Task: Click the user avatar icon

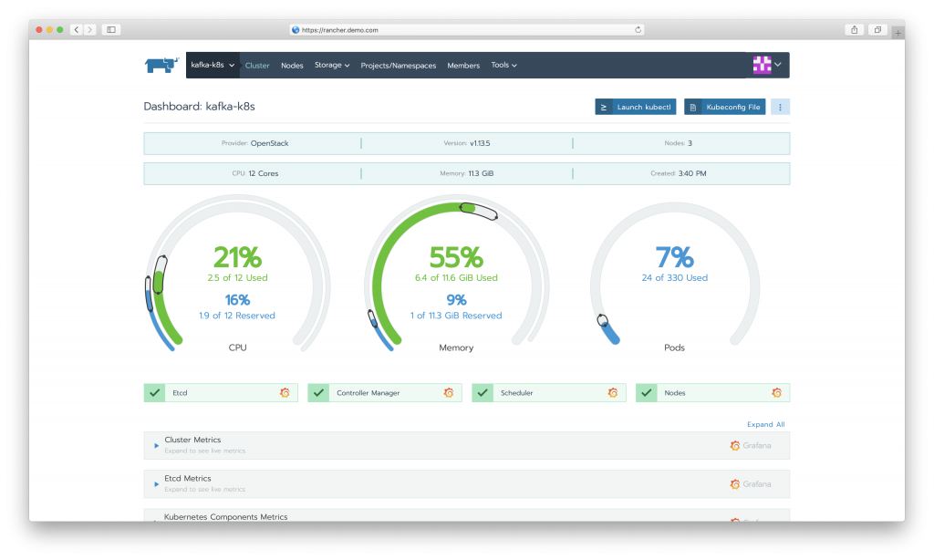Action: (762, 65)
